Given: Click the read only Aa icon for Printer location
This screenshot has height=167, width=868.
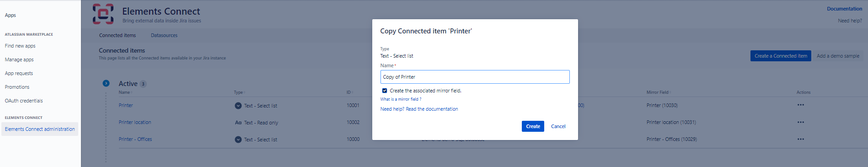Looking at the screenshot, I should click(238, 123).
